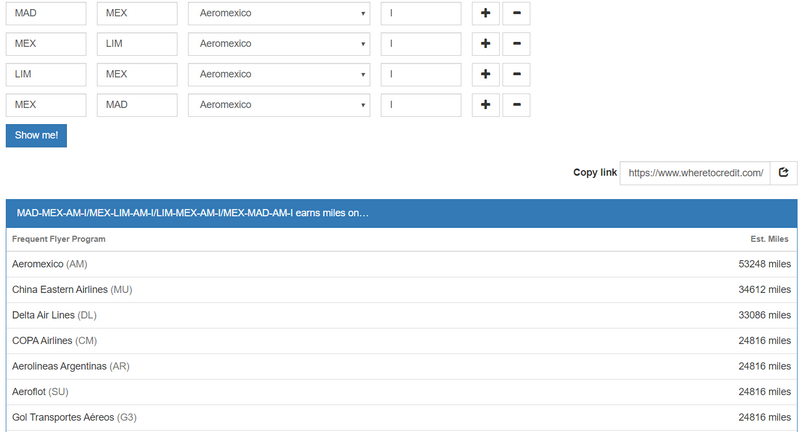Edit destination field MAD in the fourth row
Viewport: 800px width, 432px height.
point(137,105)
